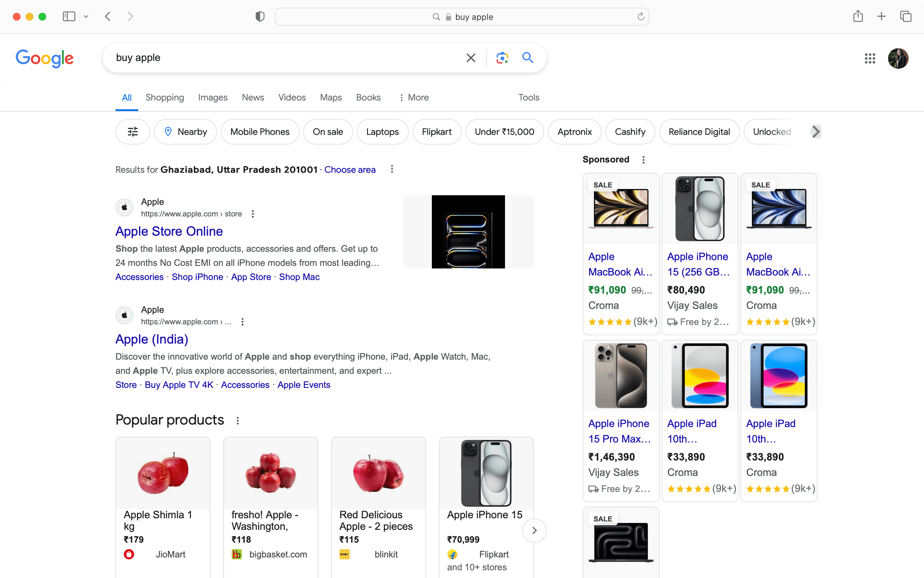Show more filter chips with arrow
Viewport: 924px width, 578px height.
pos(816,132)
